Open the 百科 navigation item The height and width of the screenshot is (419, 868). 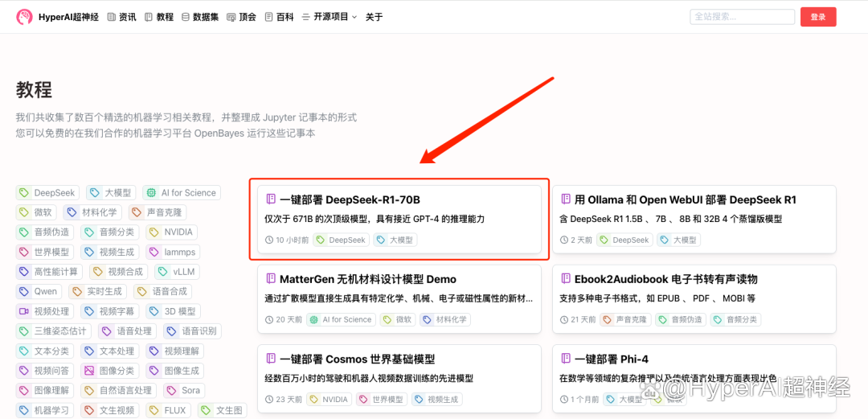279,17
